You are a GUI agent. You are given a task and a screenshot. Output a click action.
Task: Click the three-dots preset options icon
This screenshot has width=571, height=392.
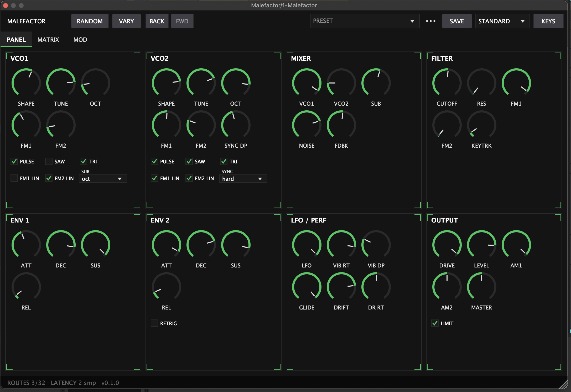pyautogui.click(x=430, y=21)
